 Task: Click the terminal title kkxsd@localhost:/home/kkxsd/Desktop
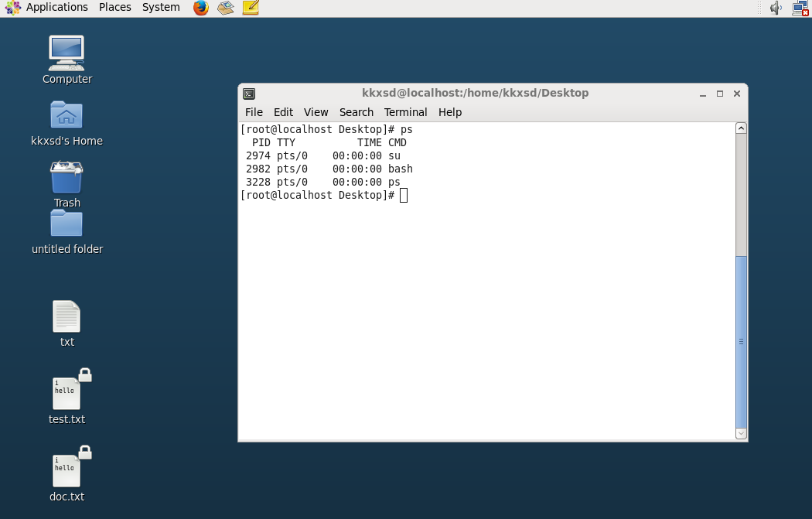(476, 94)
